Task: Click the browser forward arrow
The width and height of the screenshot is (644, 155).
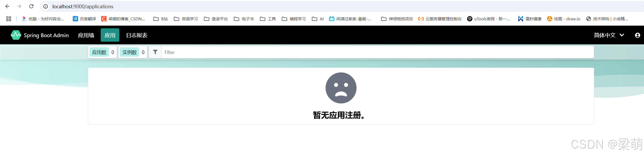Action: click(19, 6)
